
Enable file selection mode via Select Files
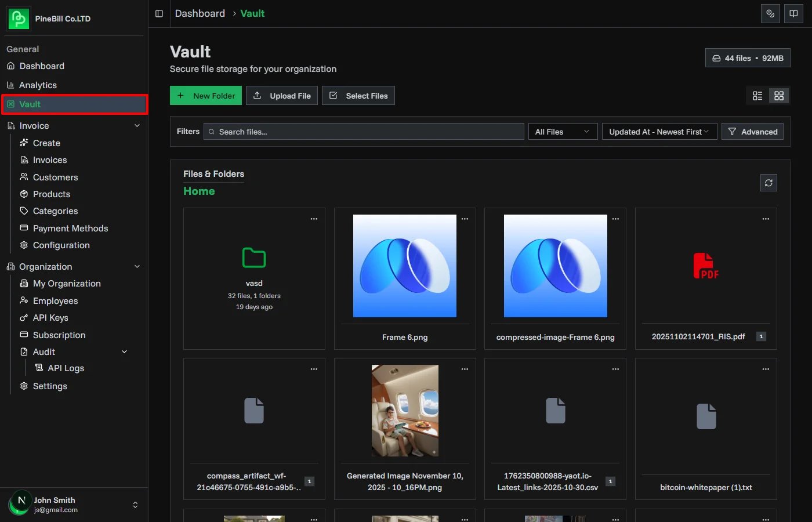tap(358, 95)
